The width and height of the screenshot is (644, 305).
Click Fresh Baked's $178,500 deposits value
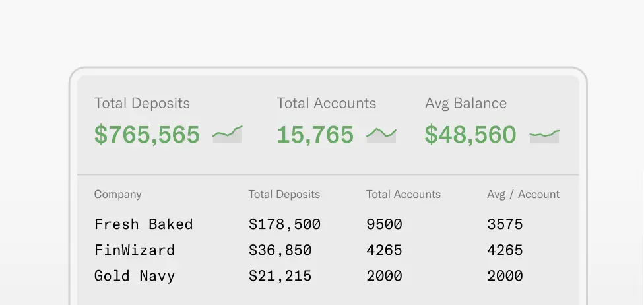coord(284,224)
